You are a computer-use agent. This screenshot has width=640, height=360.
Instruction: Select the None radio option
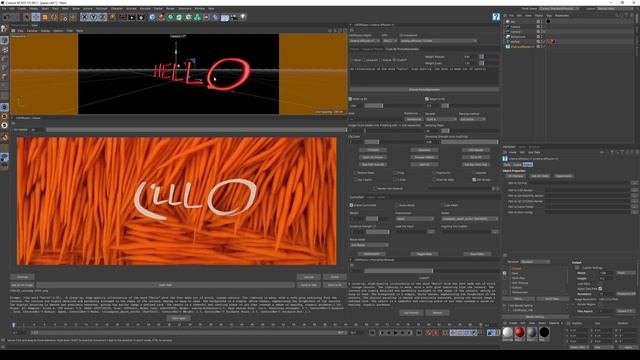(x=353, y=60)
